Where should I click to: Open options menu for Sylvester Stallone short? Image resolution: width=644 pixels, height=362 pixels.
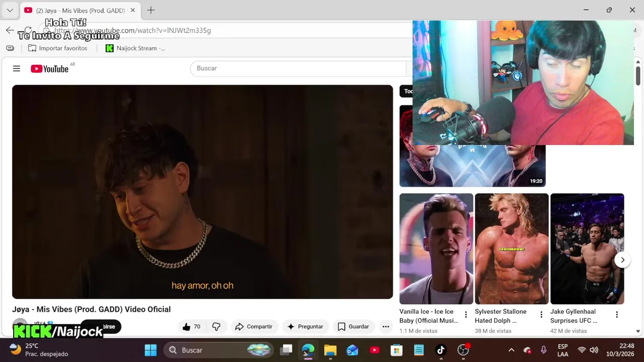click(541, 315)
